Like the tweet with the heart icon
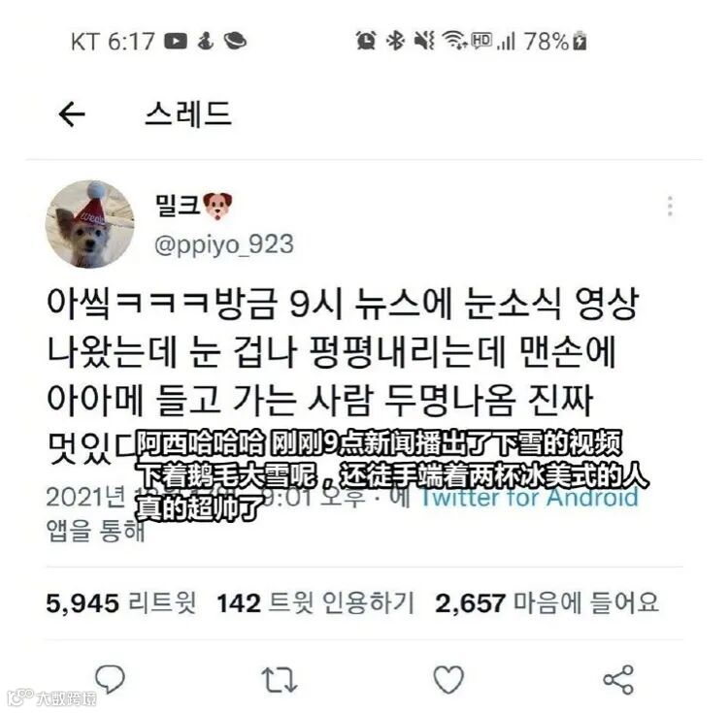Image resolution: width=728 pixels, height=713 pixels. tap(448, 680)
